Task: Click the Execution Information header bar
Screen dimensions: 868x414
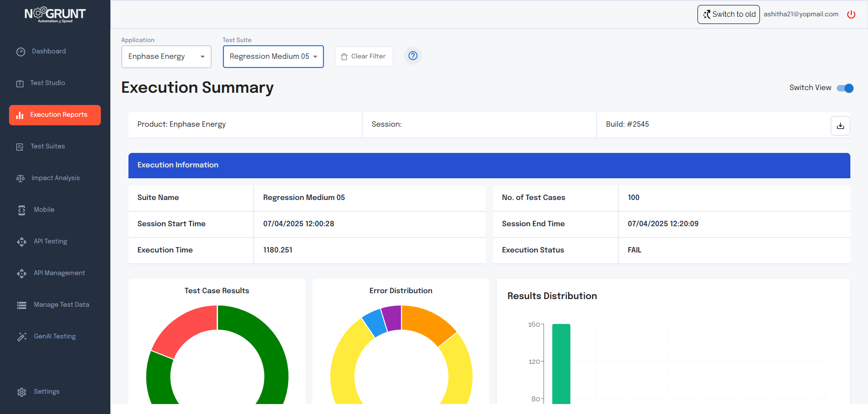Action: (x=489, y=166)
